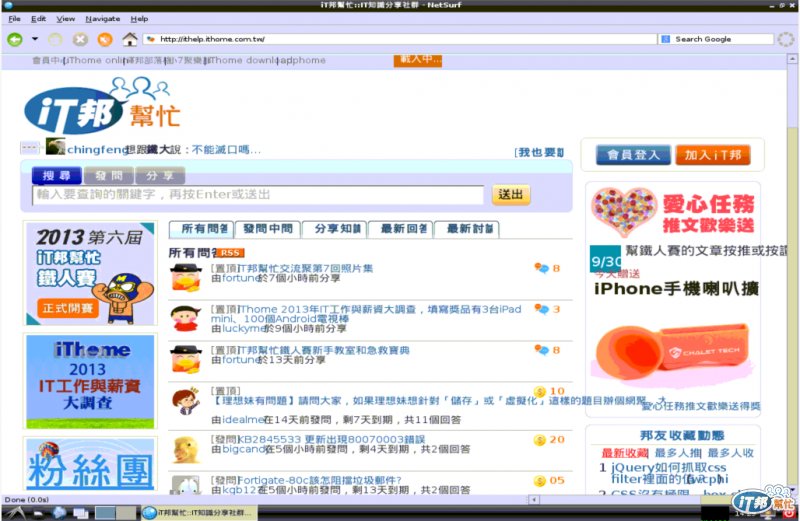
Task: Open the iThome 2013年IT工作與薪資大調查 post
Action: 366,314
